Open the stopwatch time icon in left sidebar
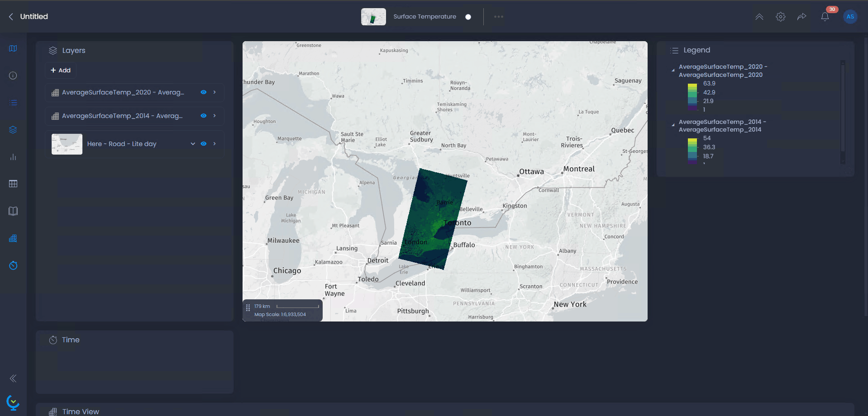This screenshot has height=416, width=868. tap(13, 265)
